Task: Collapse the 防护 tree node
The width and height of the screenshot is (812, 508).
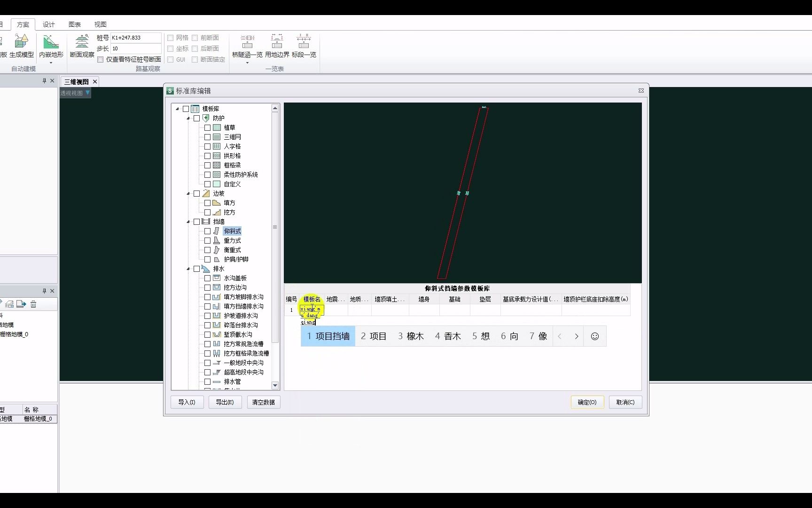Action: (188, 118)
